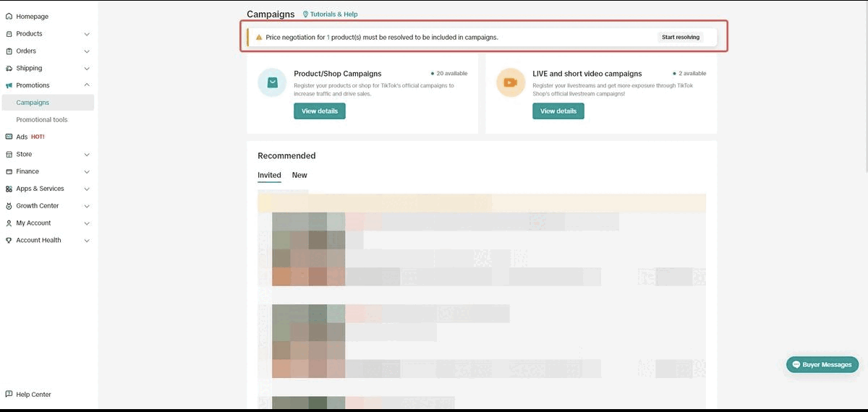Click the Orders clipboard icon
Image resolution: width=868 pixels, height=412 pixels.
pyautogui.click(x=9, y=51)
